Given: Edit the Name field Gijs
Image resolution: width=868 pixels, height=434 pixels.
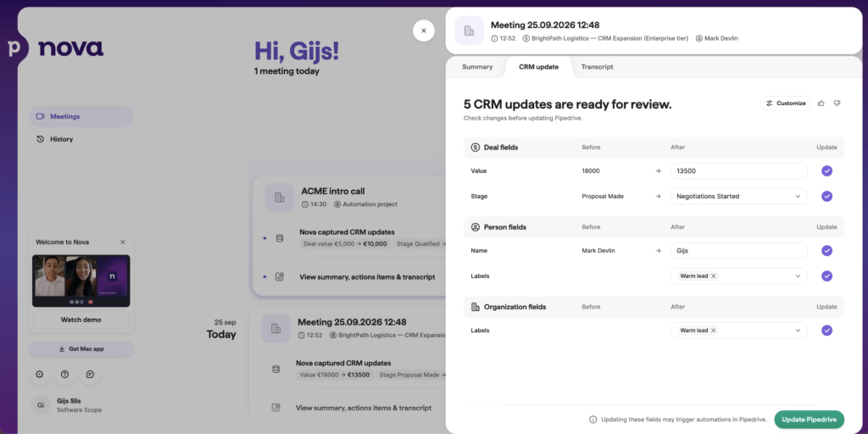Looking at the screenshot, I should point(738,251).
